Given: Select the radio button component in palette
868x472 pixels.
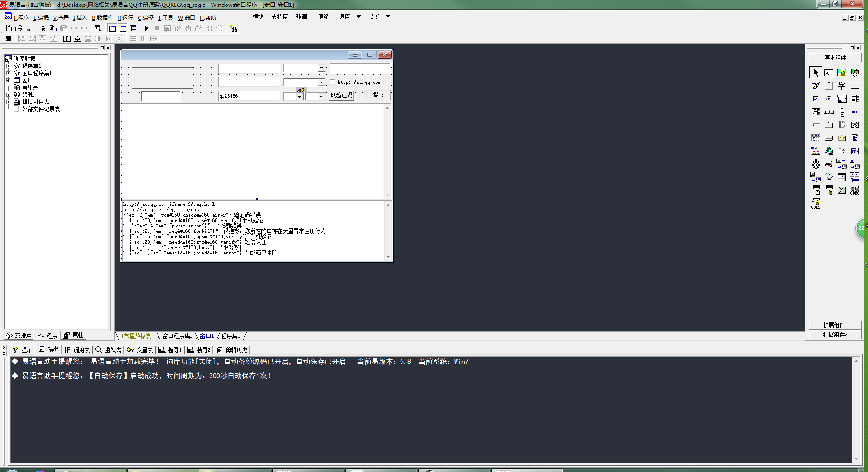Looking at the screenshot, I should click(828, 99).
